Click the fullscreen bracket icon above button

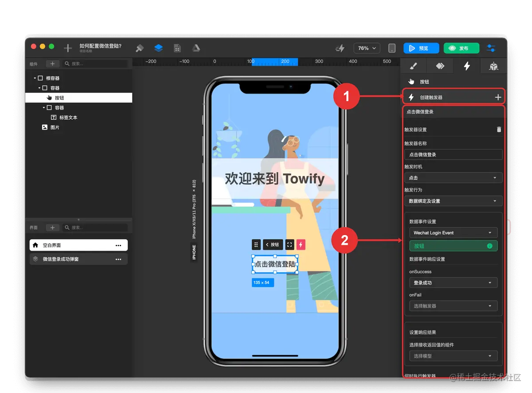coord(289,244)
